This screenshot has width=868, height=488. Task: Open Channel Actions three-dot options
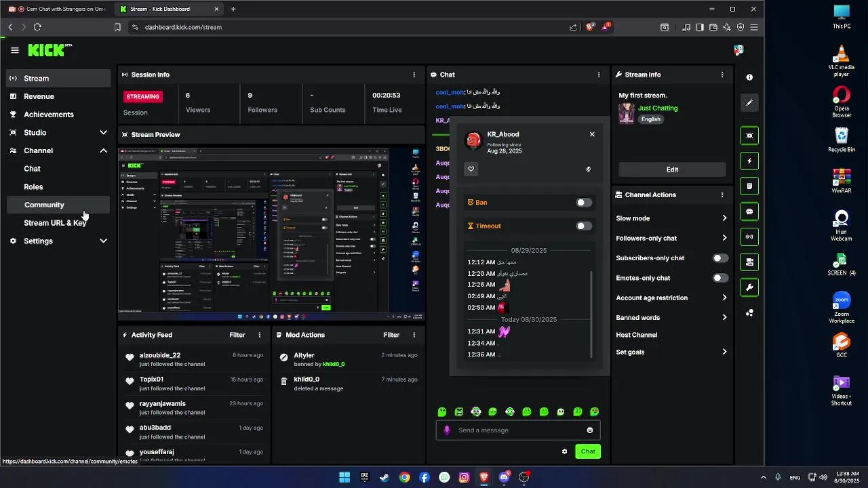722,195
